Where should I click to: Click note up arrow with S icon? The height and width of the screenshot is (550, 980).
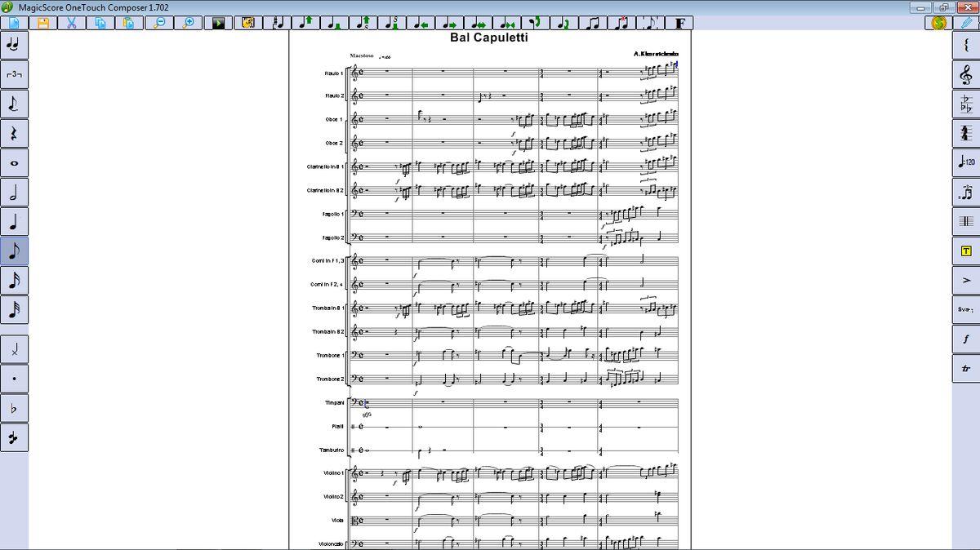363,23
